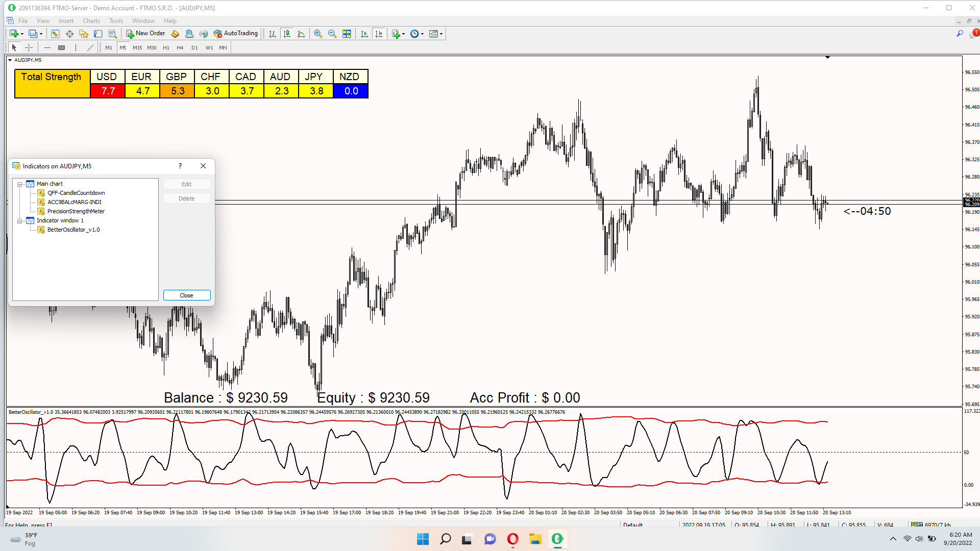Click the red USD strength value cell
Viewport: 980px width, 551px height.
tap(108, 91)
